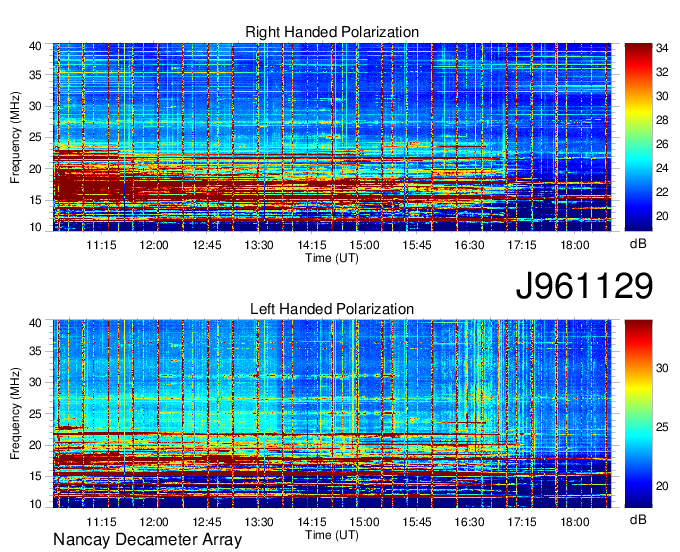Click 15 MHz tick of Left Handed plot
This screenshot has width=680, height=552.
click(35, 477)
